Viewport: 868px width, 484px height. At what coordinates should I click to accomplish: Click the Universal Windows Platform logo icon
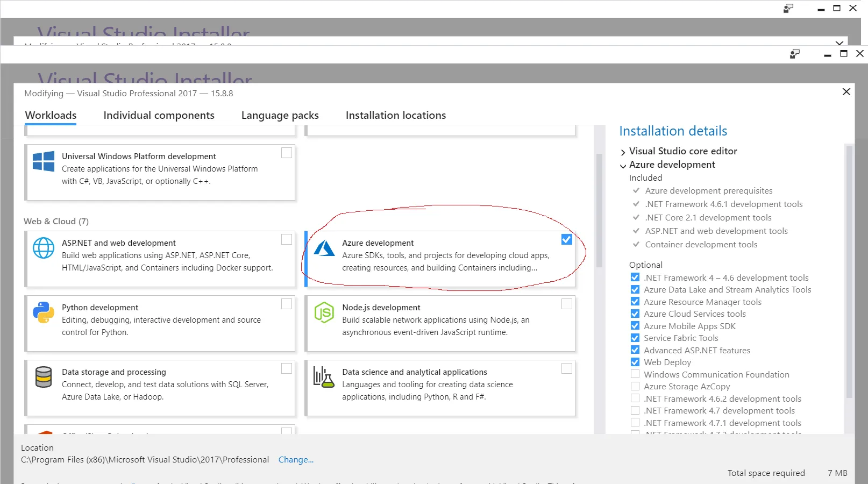pos(44,161)
